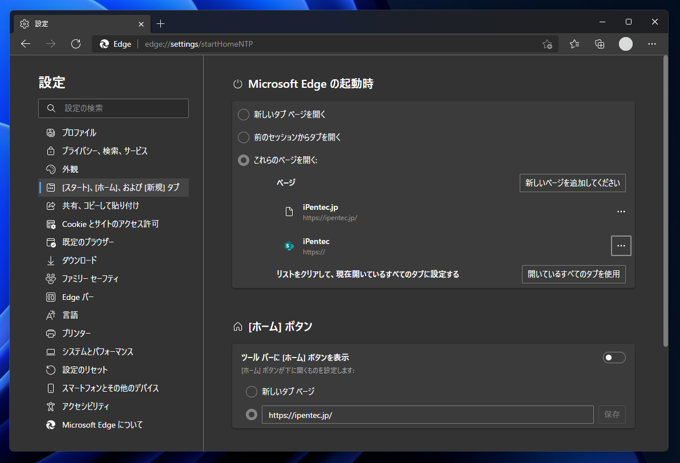Click the 既定のブラウザー icon in sidebar
The image size is (680, 463).
(51, 242)
